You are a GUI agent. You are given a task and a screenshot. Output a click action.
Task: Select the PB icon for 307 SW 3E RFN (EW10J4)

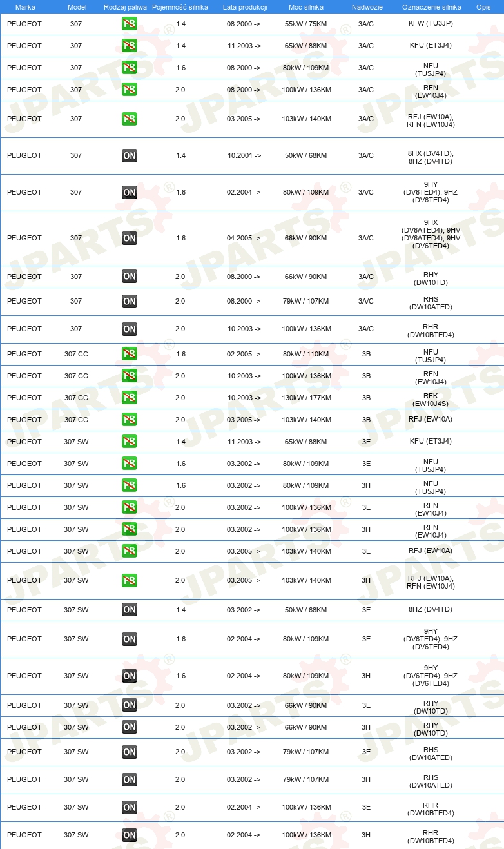[130, 507]
